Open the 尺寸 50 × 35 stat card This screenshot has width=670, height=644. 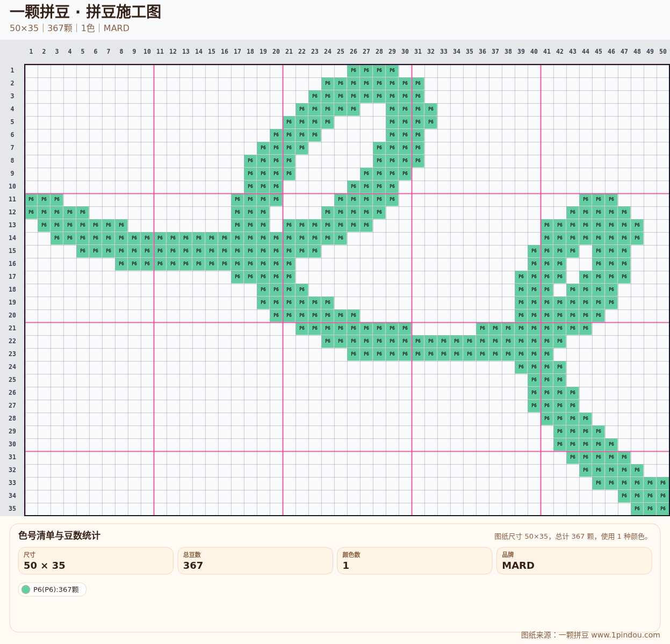click(96, 561)
